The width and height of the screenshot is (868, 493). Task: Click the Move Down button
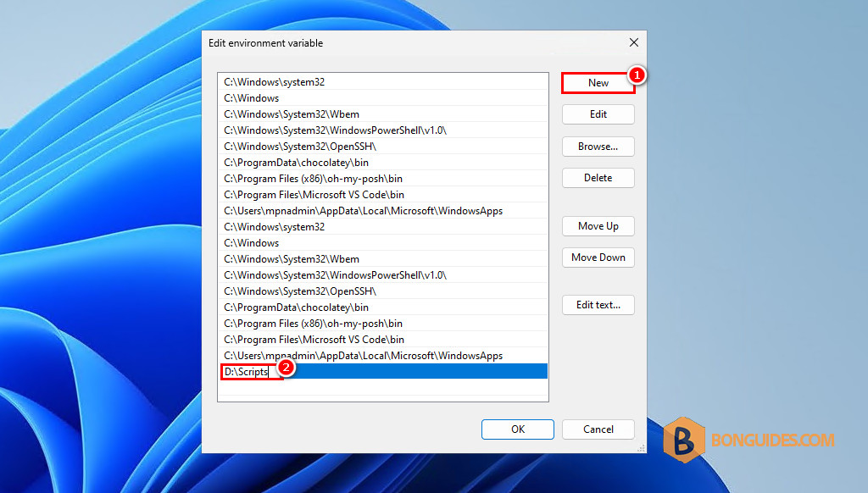[598, 258]
